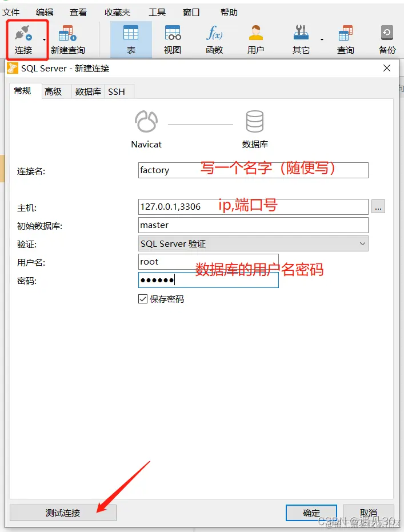Click the 取消 button

(369, 513)
